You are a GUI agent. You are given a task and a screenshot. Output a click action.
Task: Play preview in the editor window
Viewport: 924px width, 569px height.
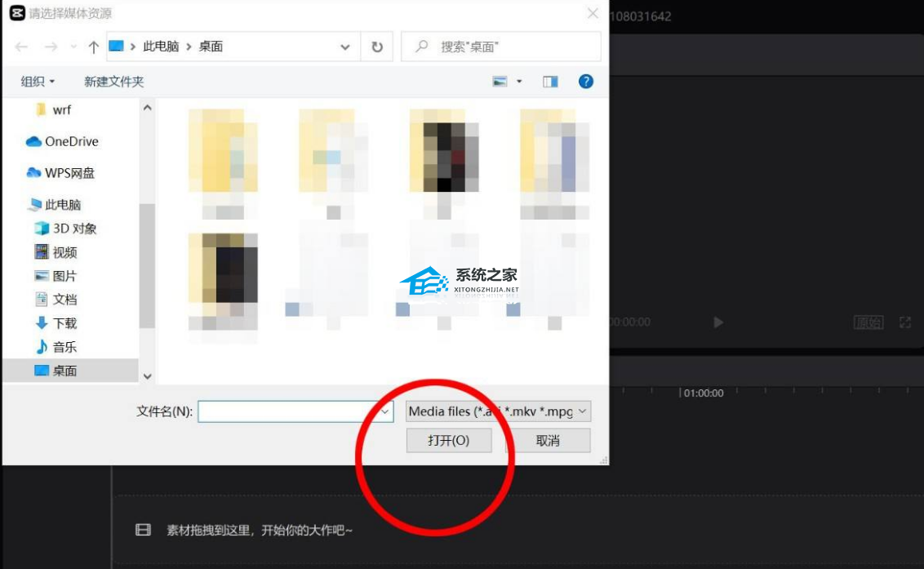click(717, 322)
